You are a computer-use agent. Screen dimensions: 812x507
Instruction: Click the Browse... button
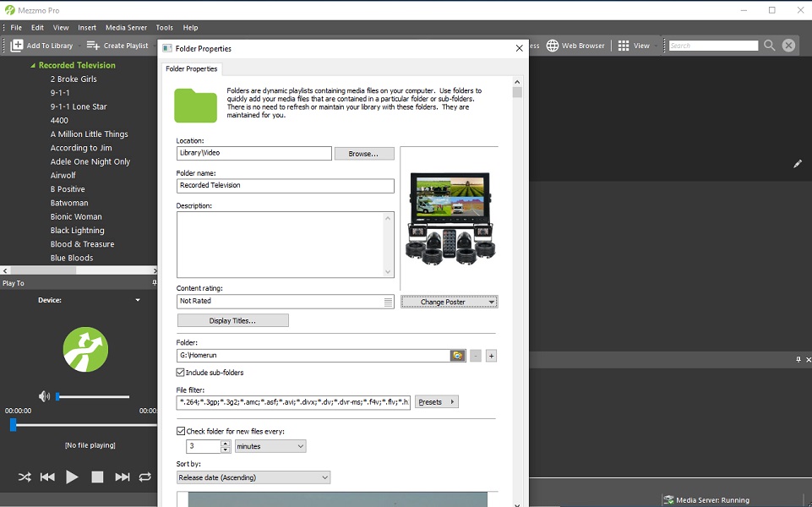tap(364, 154)
